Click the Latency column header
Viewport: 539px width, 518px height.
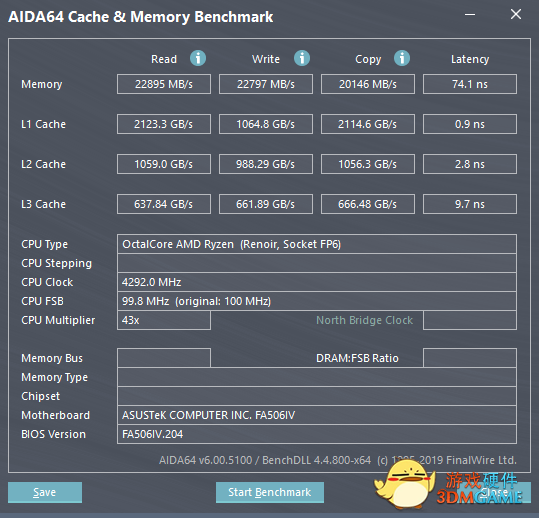(470, 59)
